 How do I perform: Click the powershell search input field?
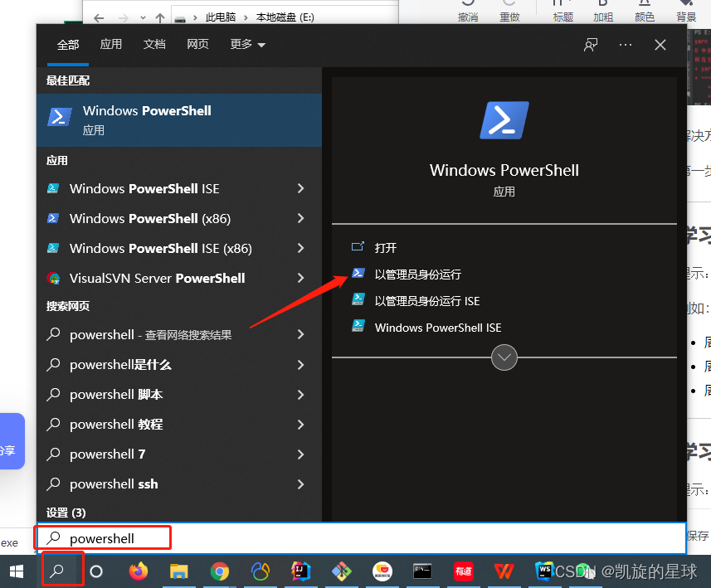(x=361, y=538)
